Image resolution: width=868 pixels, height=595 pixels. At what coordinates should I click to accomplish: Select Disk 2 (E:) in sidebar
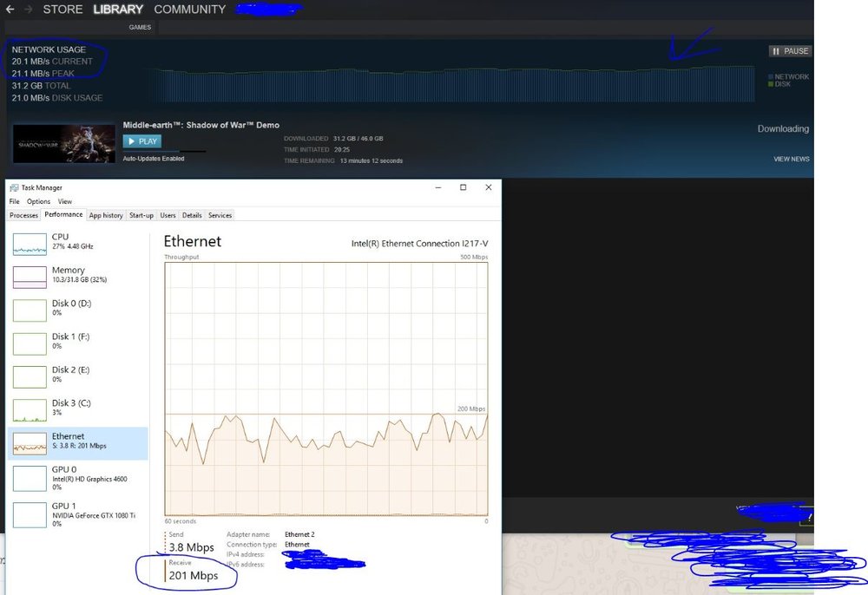78,376
